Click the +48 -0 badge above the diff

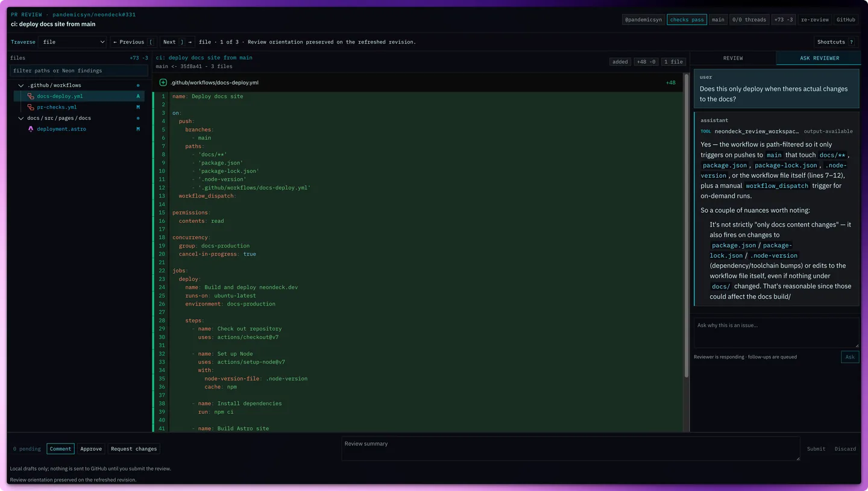coord(646,61)
